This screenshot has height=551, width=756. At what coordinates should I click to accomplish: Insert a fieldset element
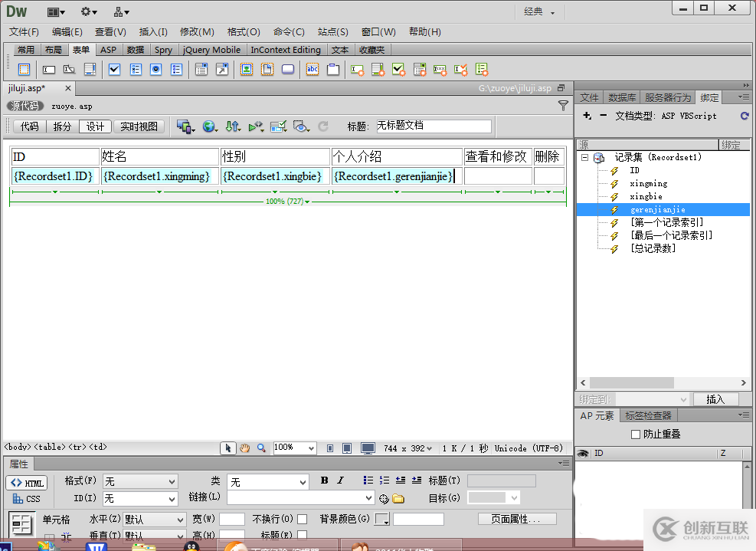333,70
